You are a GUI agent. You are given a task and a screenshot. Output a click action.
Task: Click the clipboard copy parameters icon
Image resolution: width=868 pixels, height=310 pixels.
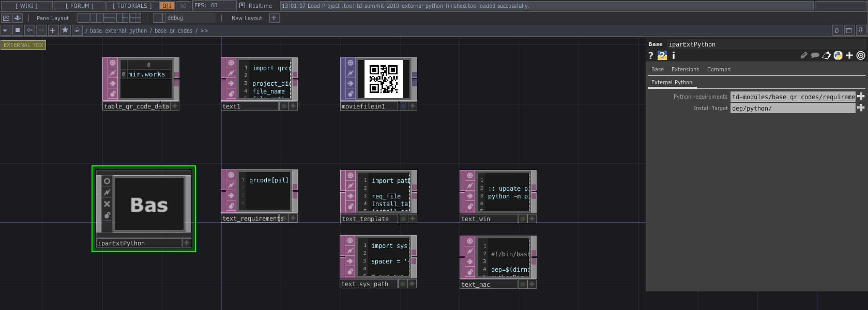pos(826,56)
